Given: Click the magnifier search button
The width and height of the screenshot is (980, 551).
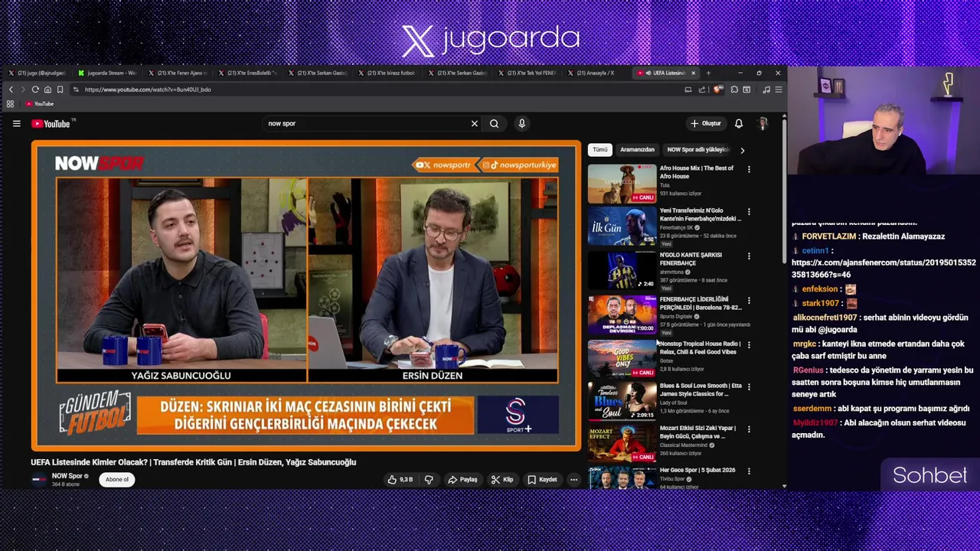Looking at the screenshot, I should pos(494,123).
